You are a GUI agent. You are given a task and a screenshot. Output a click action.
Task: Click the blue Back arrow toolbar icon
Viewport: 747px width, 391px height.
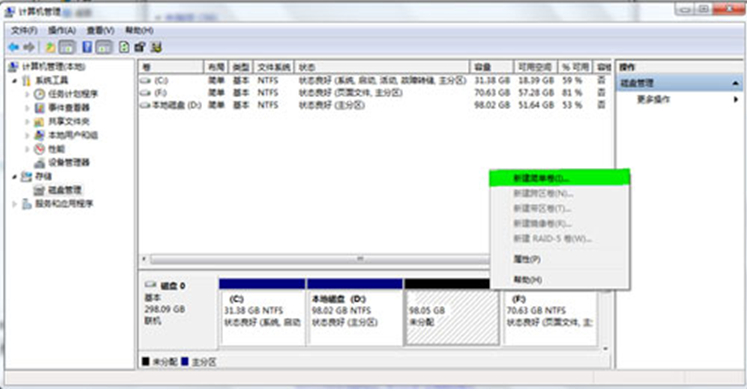click(x=13, y=47)
